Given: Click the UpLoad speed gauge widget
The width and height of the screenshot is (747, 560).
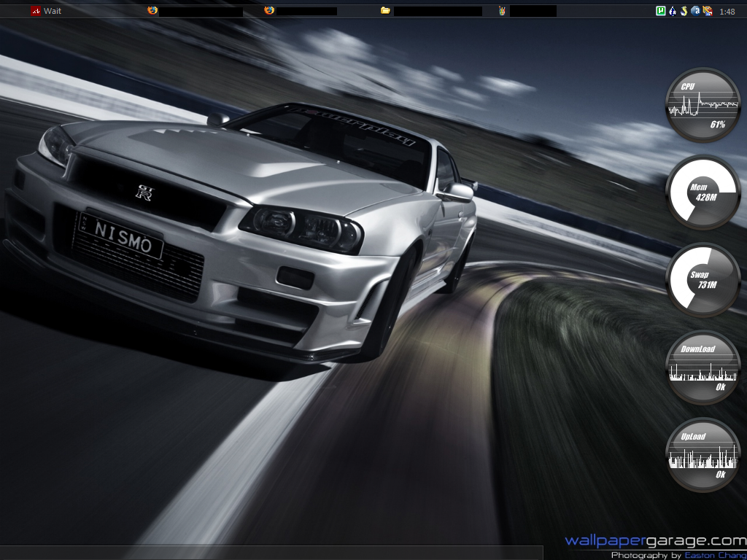Looking at the screenshot, I should point(703,455).
